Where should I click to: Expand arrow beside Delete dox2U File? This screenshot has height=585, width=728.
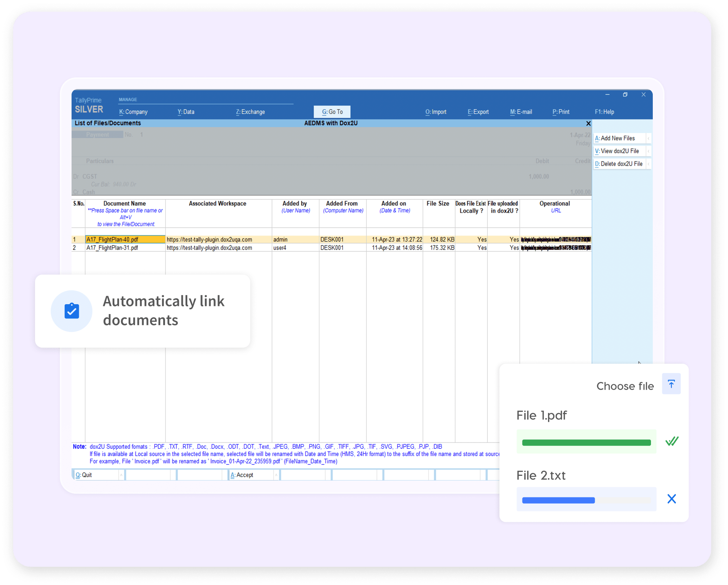pos(649,164)
